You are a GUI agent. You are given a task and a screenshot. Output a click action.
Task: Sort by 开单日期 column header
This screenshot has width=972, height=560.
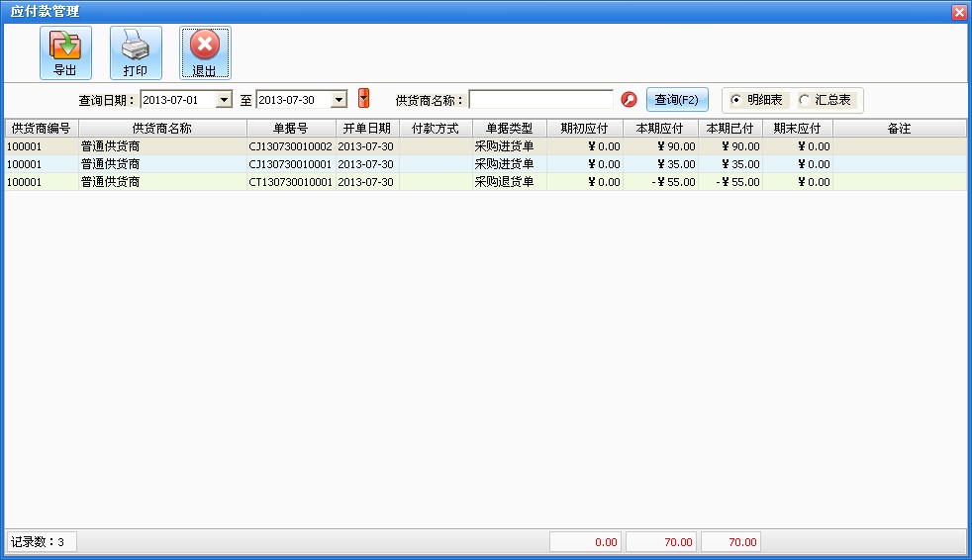[x=367, y=129]
